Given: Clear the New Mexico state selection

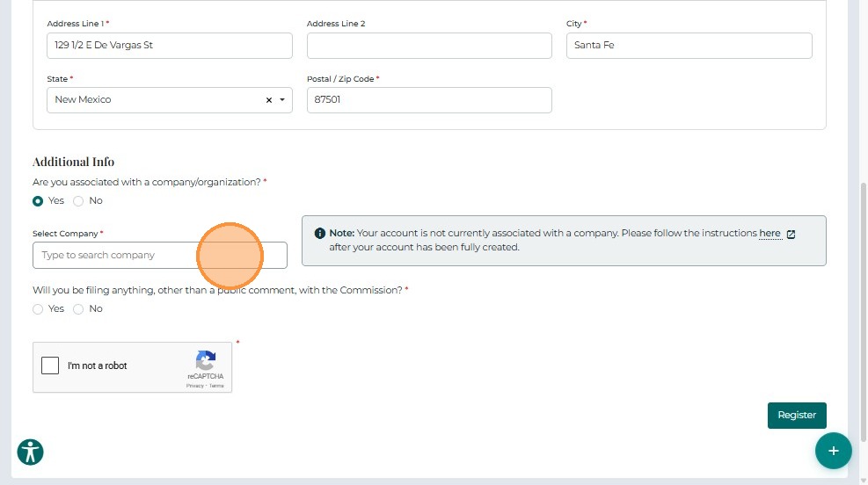Looking at the screenshot, I should pyautogui.click(x=269, y=100).
